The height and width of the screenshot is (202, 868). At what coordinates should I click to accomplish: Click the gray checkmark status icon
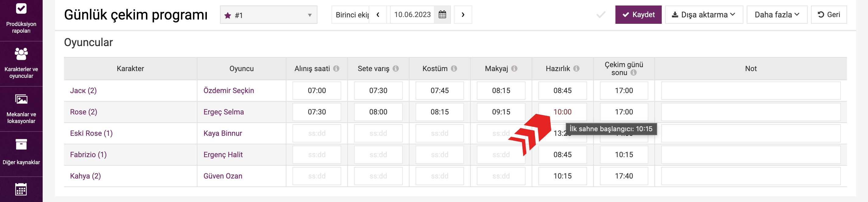[x=601, y=15]
